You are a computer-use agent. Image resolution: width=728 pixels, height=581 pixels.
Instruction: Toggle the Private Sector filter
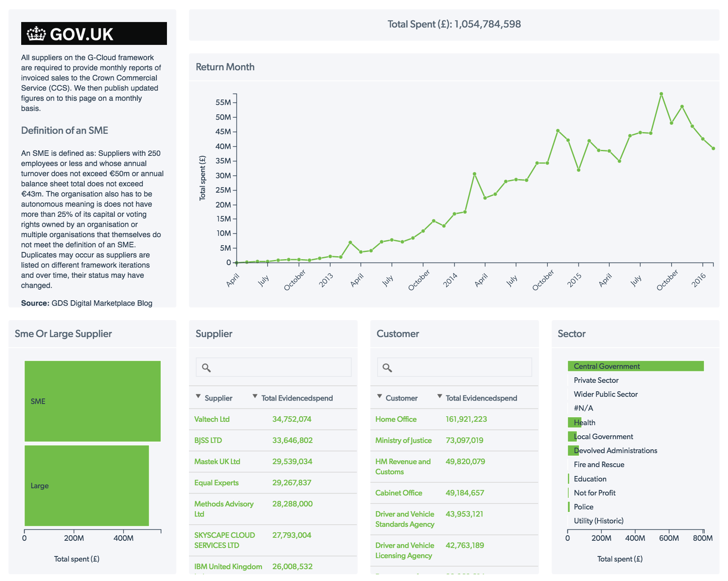[595, 380]
